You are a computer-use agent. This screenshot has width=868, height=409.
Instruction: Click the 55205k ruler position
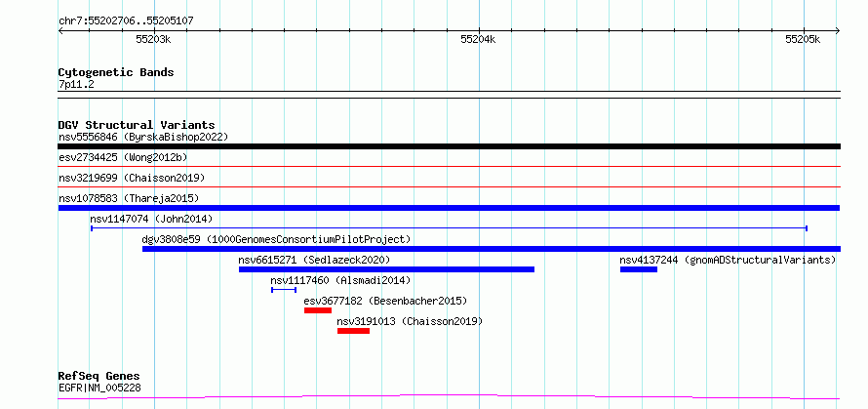803,39
